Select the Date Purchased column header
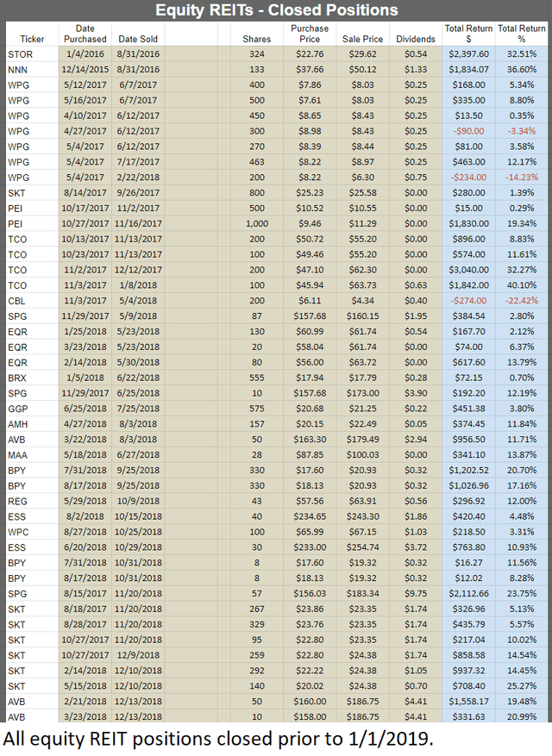 coord(85,34)
